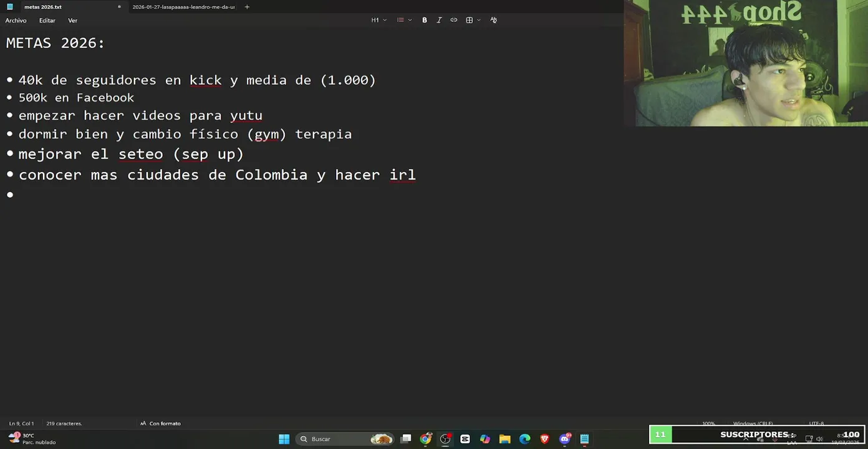Apply italic formatting with the I icon
The image size is (868, 449).
point(439,20)
